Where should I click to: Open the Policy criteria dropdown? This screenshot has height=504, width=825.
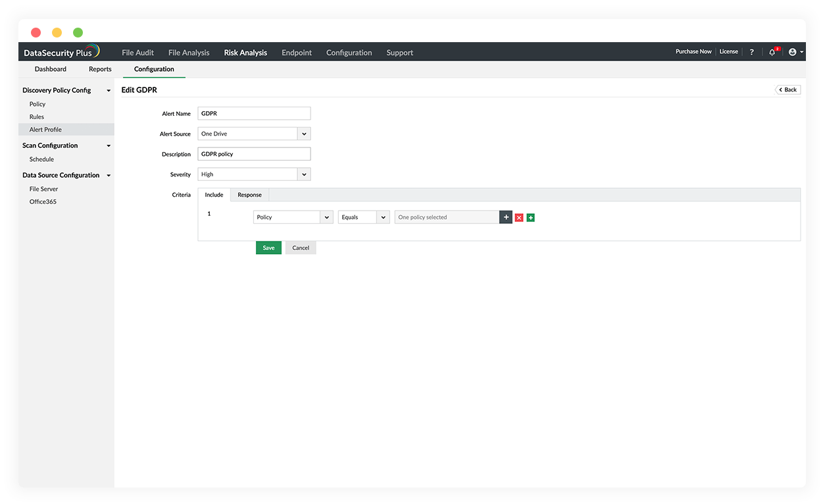click(293, 217)
